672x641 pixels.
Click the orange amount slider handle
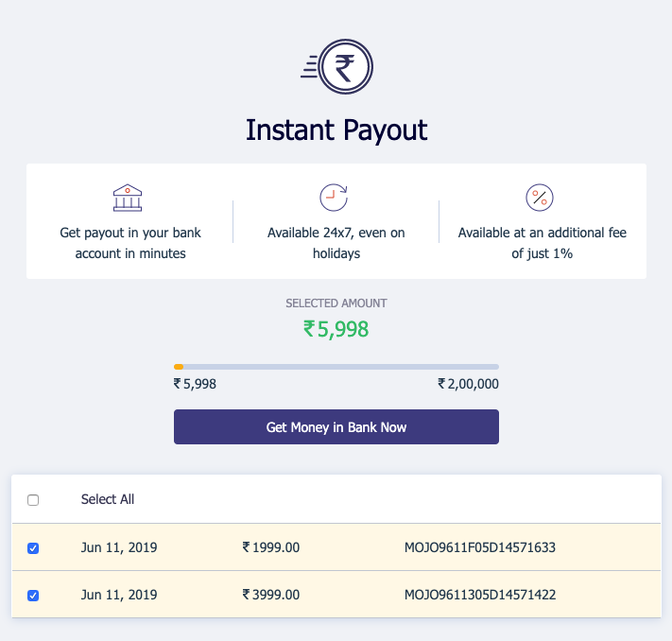179,367
